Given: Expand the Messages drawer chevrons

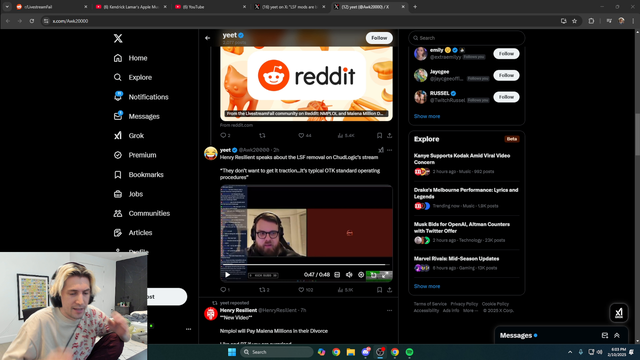Looking at the screenshot, I should (617, 336).
